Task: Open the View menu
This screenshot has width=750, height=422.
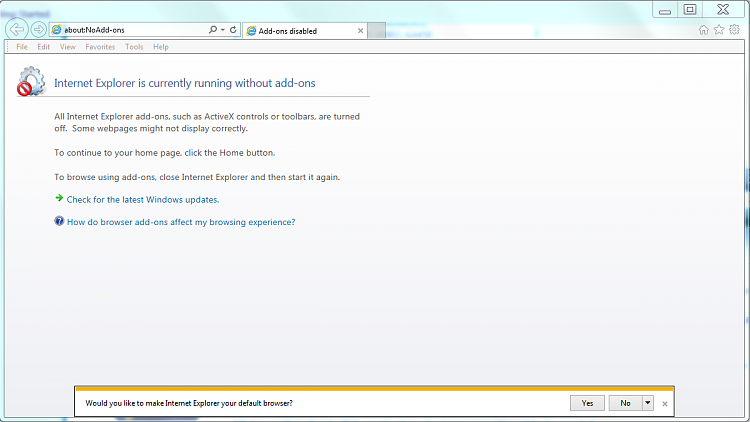Action: pyautogui.click(x=67, y=47)
